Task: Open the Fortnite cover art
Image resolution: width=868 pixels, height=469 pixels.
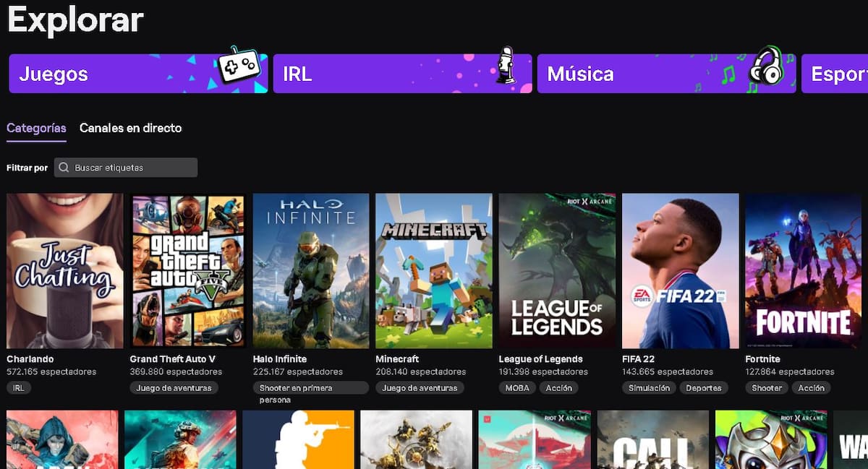Action: coord(804,271)
